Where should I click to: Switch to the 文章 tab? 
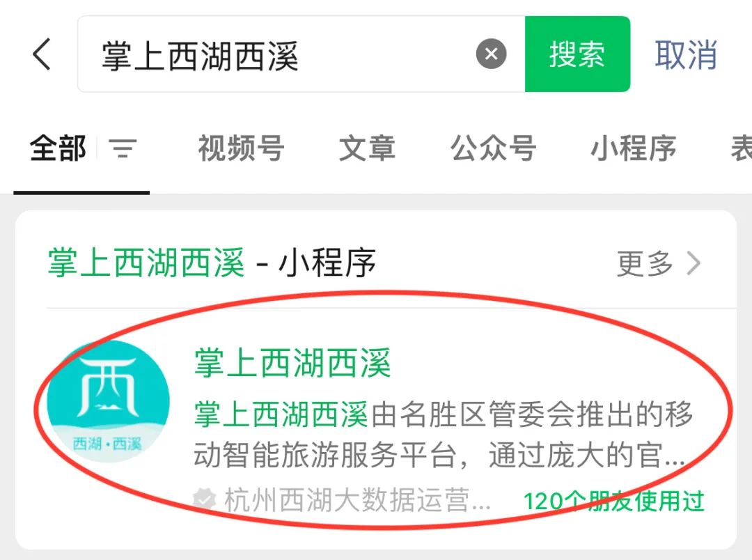[368, 148]
